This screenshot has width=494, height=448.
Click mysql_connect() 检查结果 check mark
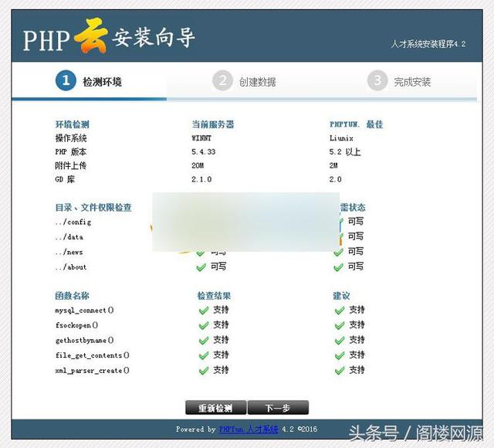[x=204, y=311]
